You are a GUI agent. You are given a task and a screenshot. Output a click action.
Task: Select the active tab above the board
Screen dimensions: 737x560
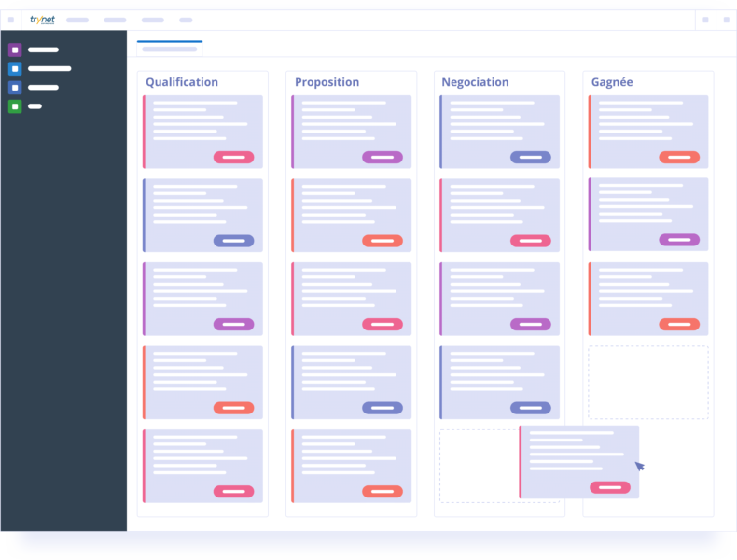point(169,49)
